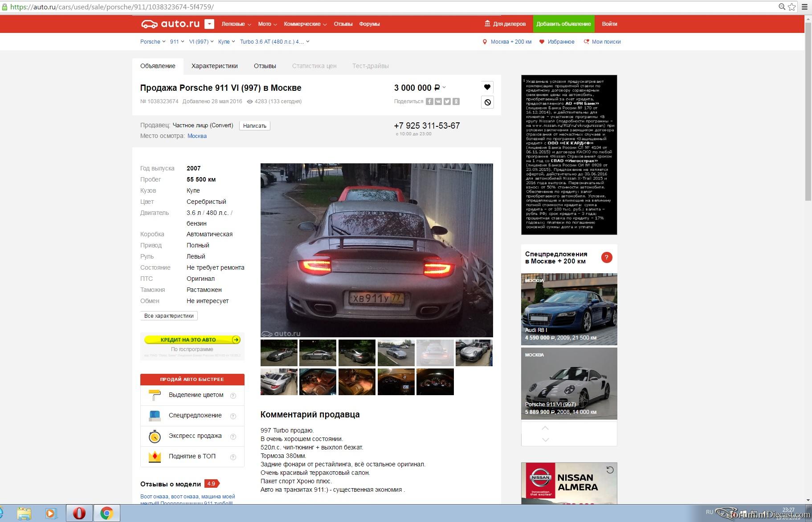Select the third top-row thumbnail, night photo

(x=357, y=353)
